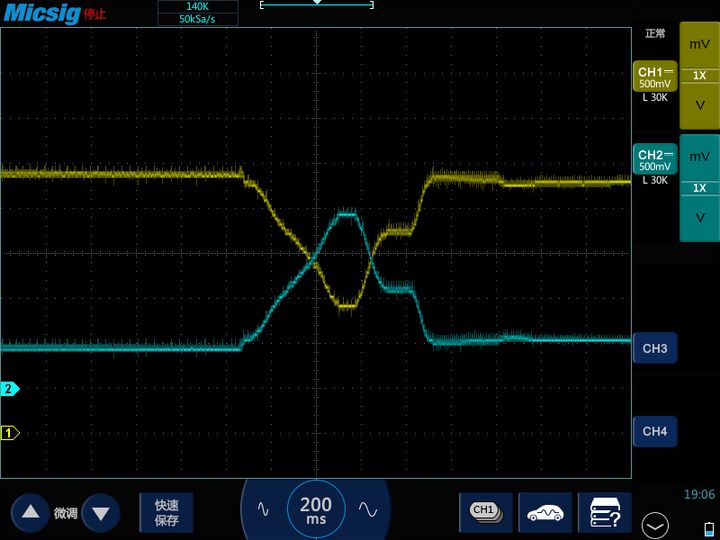Toggle the CH1 500mV channel button
This screenshot has height=540, width=720.
tap(655, 76)
